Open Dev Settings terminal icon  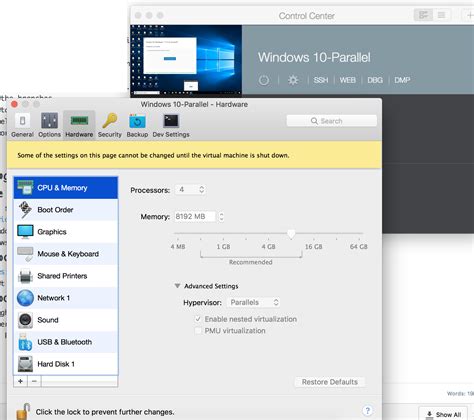[171, 121]
